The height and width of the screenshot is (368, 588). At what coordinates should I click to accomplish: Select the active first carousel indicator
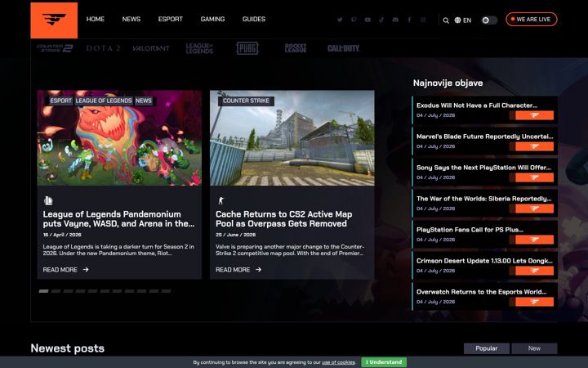click(x=43, y=291)
